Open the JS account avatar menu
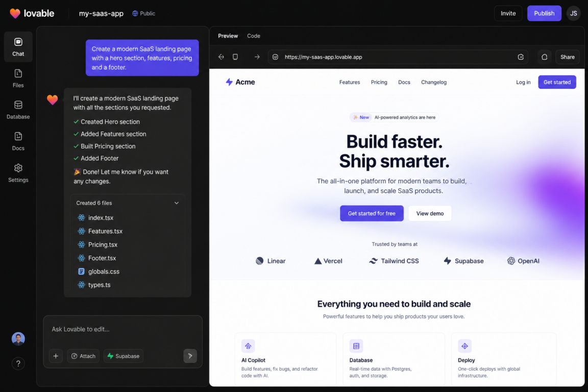The image size is (588, 392). click(573, 13)
